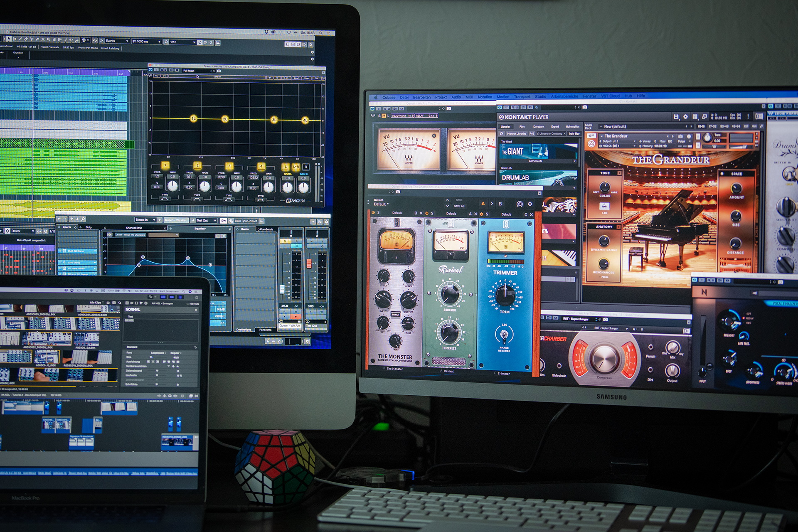The height and width of the screenshot is (532, 798).
Task: Enable the PUNCH switch on The Monster
Action: [x=395, y=315]
